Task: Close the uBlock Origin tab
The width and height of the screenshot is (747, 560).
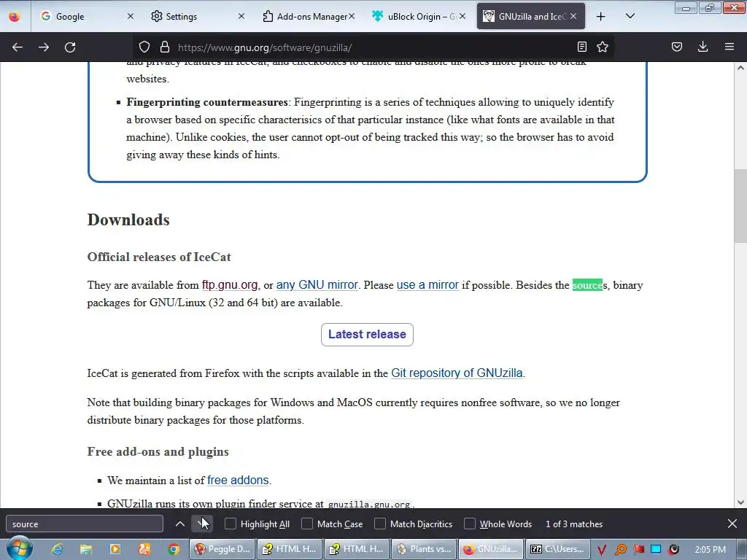Action: (x=462, y=16)
